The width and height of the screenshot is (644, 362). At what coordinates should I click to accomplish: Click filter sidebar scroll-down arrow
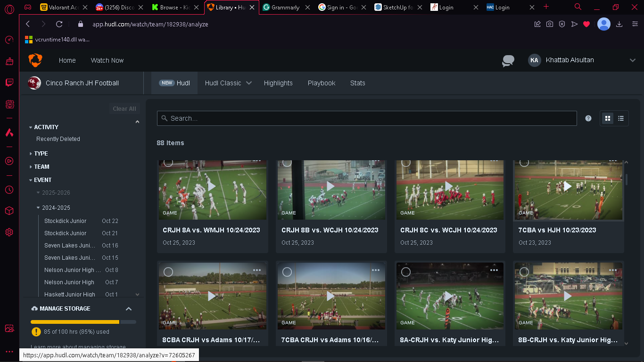[138, 295]
